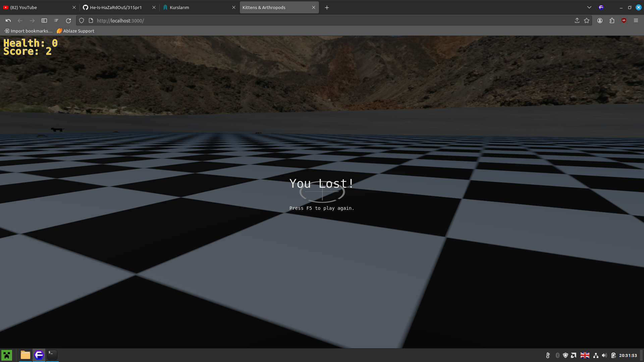Open the extensions puzzle icon

612,21
